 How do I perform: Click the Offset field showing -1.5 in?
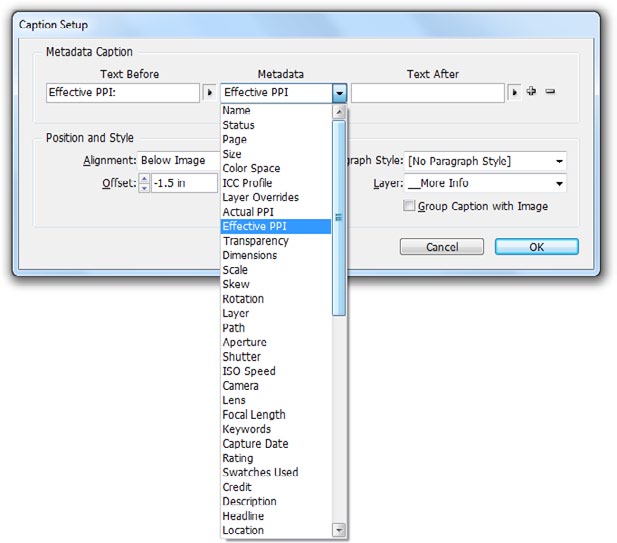coord(184,183)
